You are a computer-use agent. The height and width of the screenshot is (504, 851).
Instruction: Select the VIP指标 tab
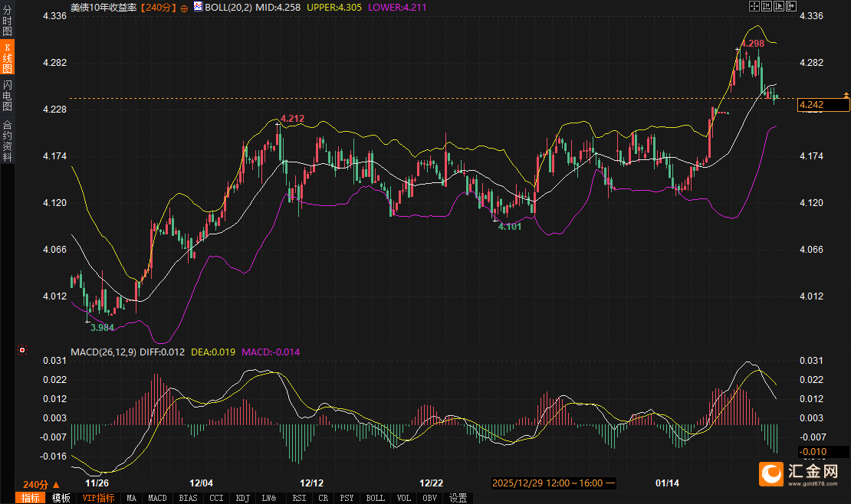(98, 498)
